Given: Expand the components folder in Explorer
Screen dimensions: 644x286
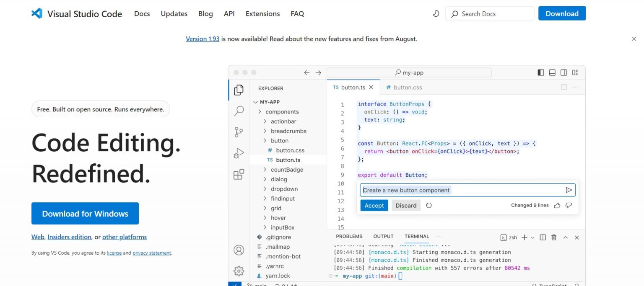Looking at the screenshot, I should tap(282, 112).
